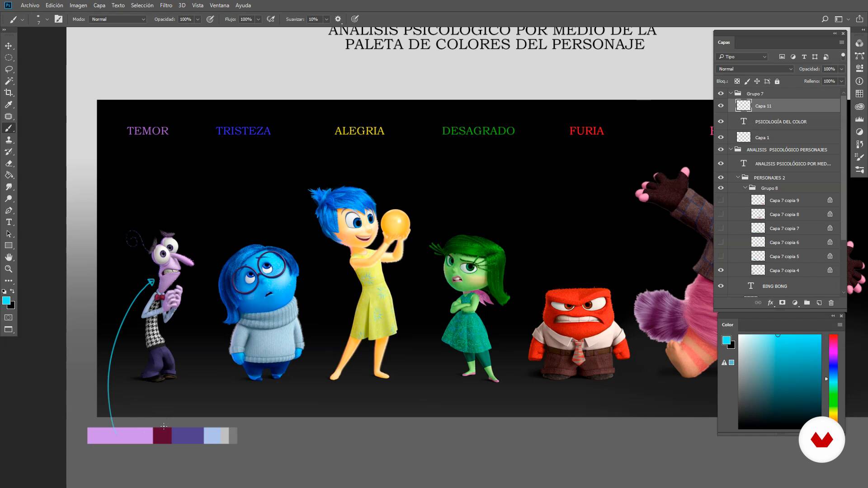The width and height of the screenshot is (868, 488).
Task: Select the Crop tool
Action: pyautogui.click(x=9, y=93)
